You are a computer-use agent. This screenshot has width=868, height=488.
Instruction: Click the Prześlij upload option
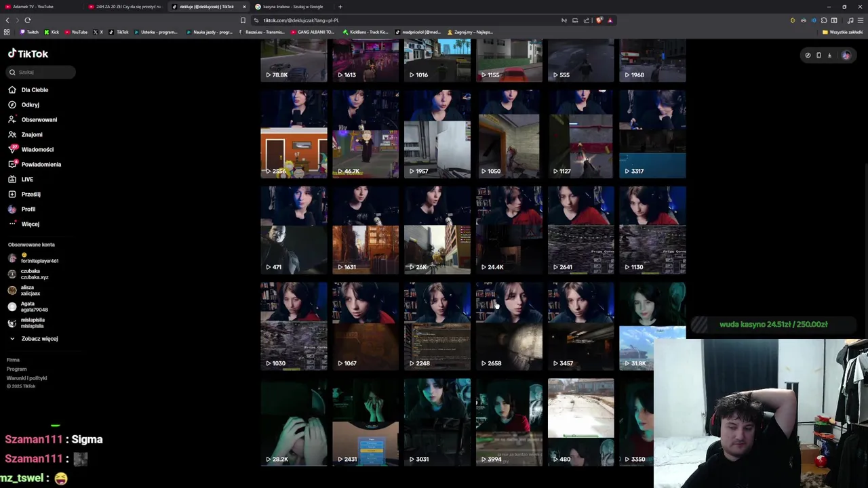pyautogui.click(x=24, y=194)
